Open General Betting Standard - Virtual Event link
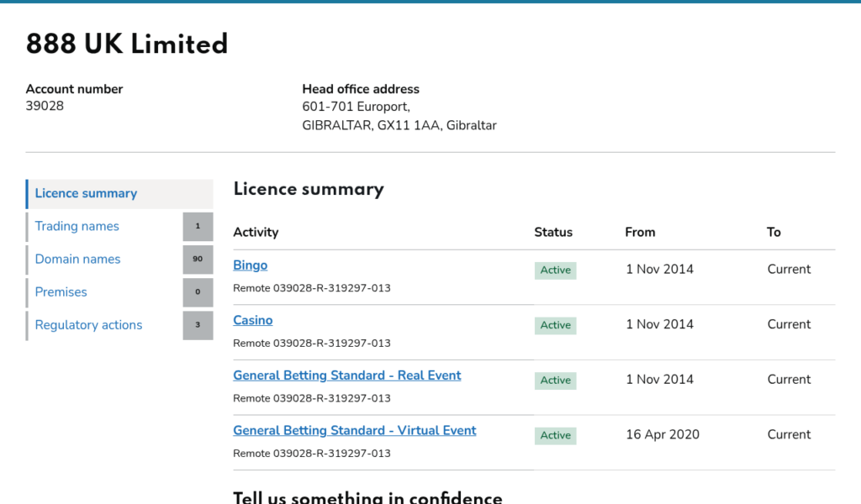The width and height of the screenshot is (861, 504). [x=355, y=431]
